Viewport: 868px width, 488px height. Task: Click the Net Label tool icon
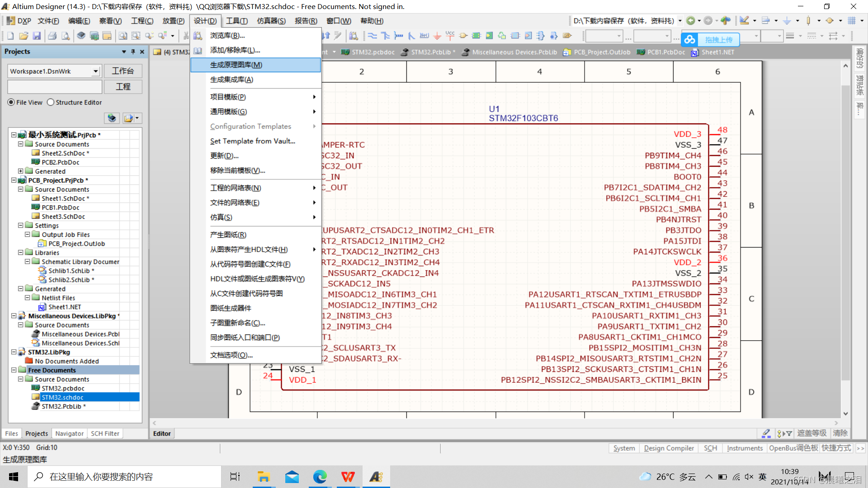click(424, 36)
